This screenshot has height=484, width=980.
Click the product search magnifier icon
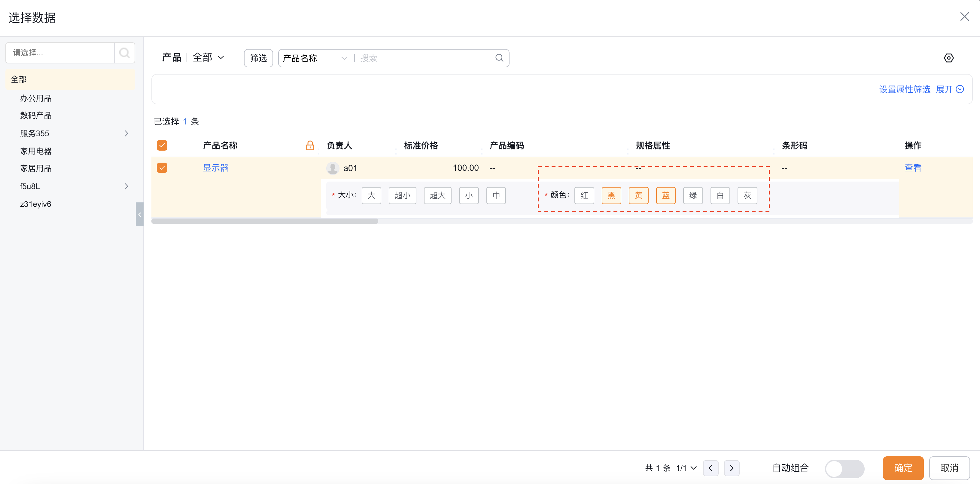coord(499,58)
